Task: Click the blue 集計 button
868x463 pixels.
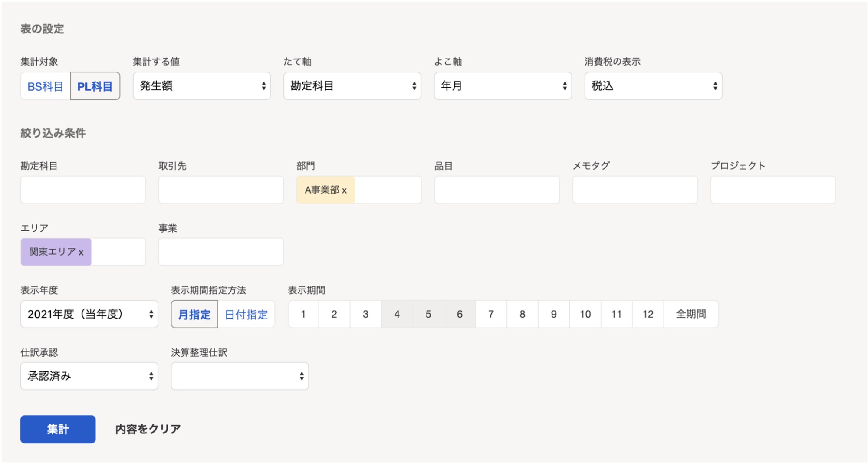Action: pyautogui.click(x=58, y=429)
